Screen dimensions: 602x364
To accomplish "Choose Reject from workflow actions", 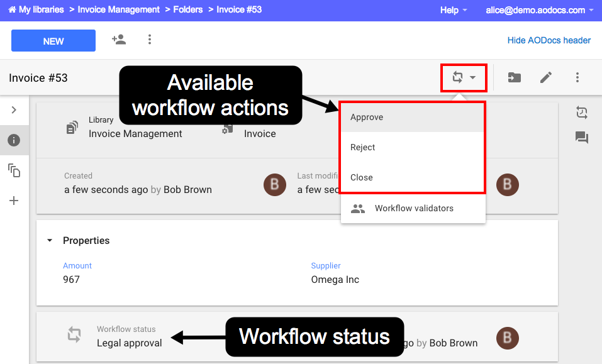I will 413,147.
